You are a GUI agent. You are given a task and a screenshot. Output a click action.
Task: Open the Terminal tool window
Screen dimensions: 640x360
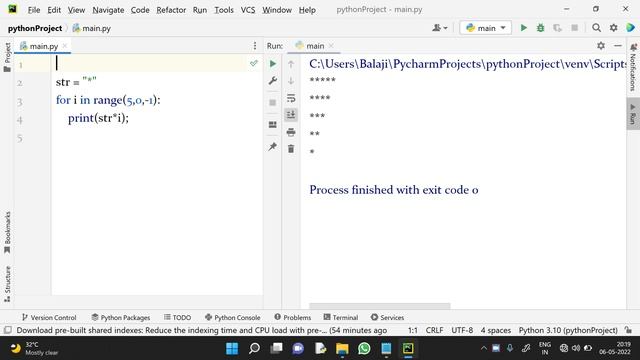[341, 317]
